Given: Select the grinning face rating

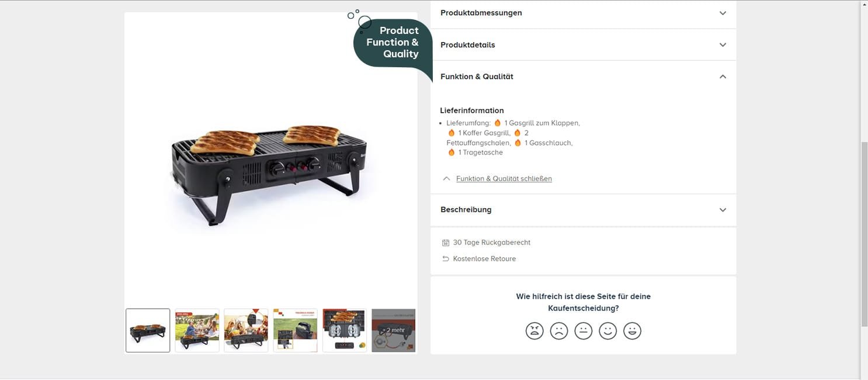Looking at the screenshot, I should [632, 331].
